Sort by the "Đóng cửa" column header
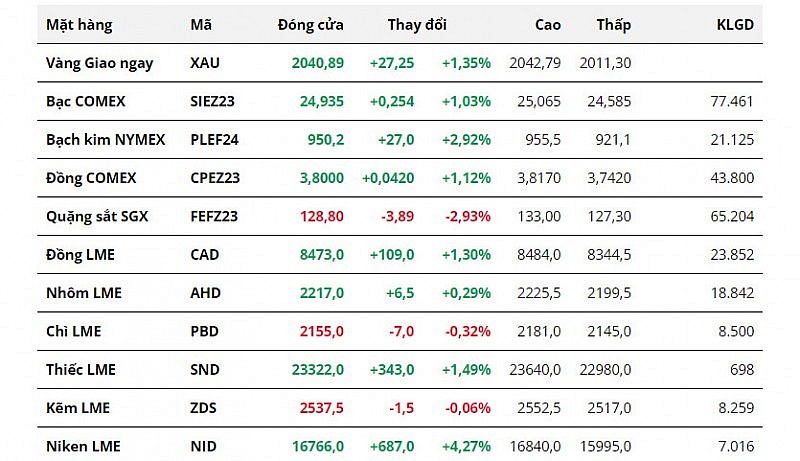 point(310,24)
